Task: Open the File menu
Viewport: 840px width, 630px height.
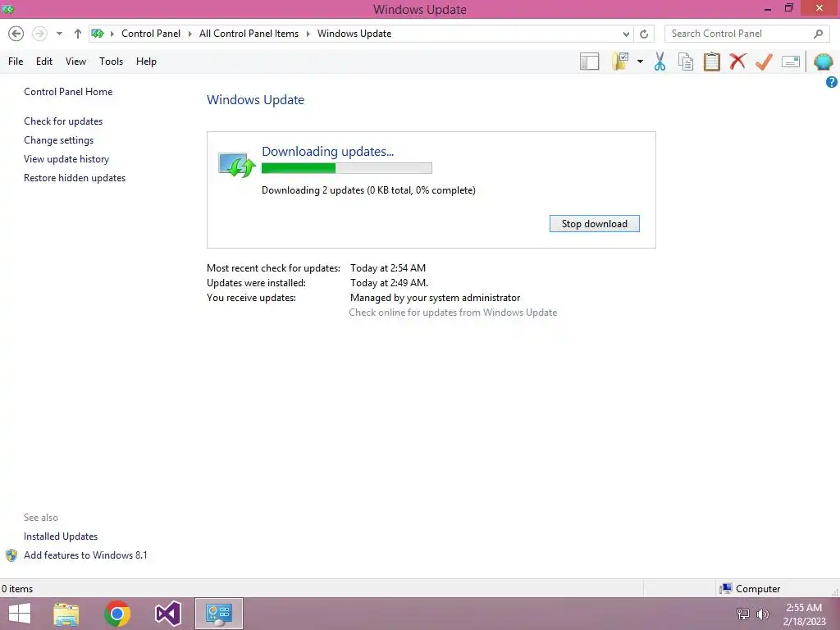Action: click(16, 62)
